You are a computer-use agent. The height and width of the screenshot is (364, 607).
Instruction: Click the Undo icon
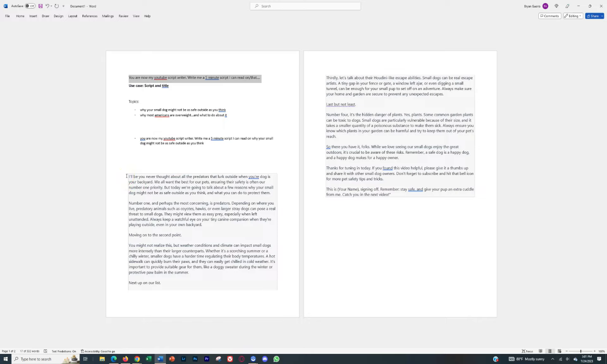point(47,6)
